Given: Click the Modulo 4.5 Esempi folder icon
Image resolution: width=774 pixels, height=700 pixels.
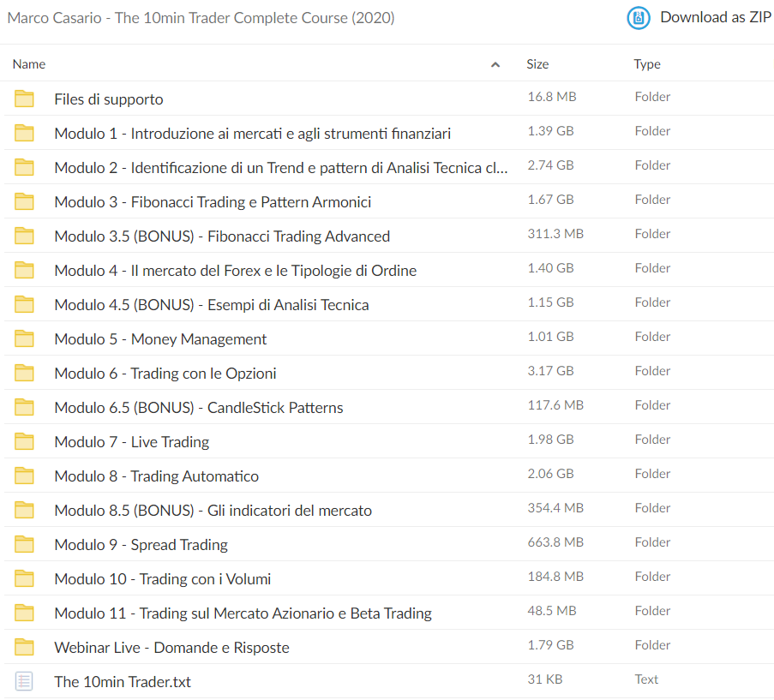Looking at the screenshot, I should 24,304.
